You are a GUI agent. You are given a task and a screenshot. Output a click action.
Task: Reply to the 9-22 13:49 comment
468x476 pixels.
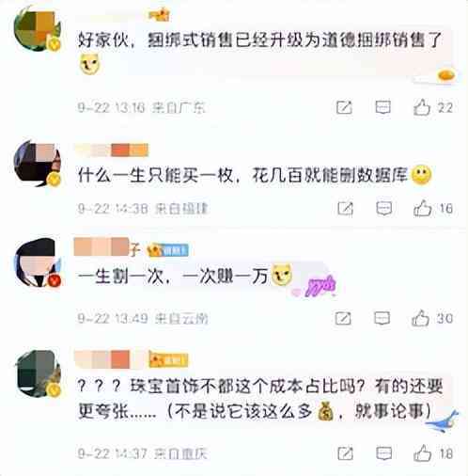coord(382,318)
